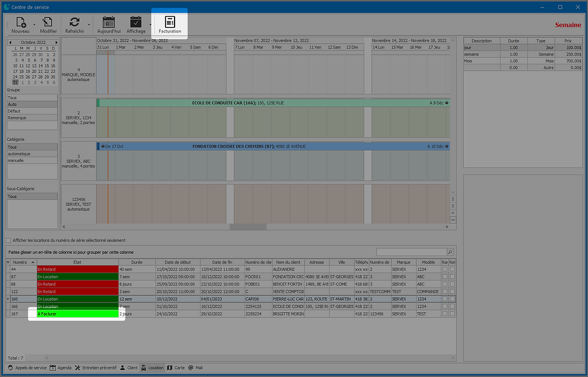Tick the Ret checkbox in rental row 167

point(452,313)
